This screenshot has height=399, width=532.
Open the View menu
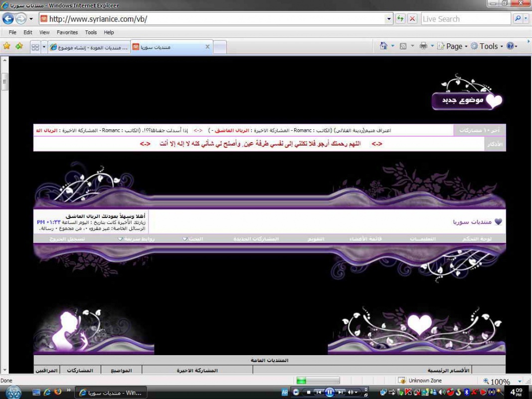(44, 32)
